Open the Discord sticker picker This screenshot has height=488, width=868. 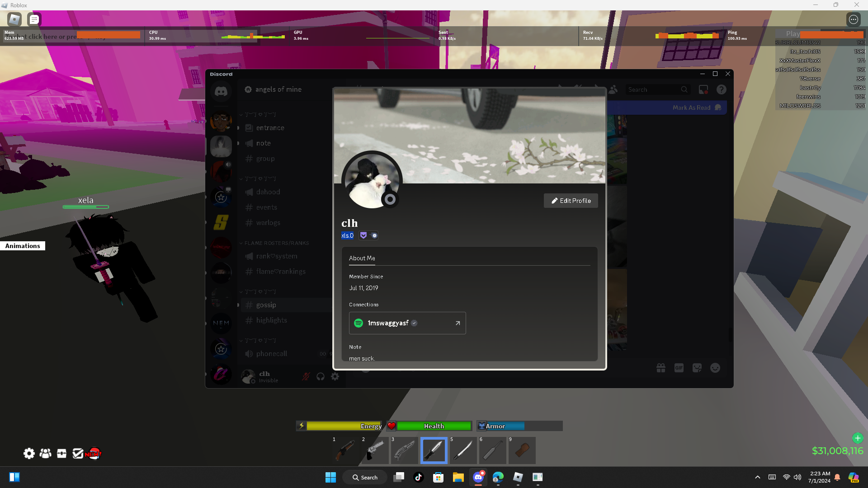[x=697, y=368]
